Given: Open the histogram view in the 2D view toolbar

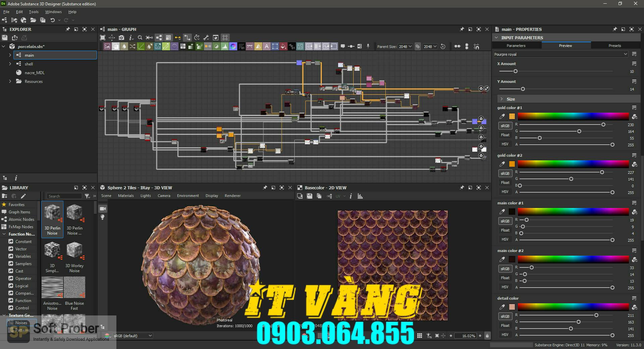Looking at the screenshot, I should click(360, 196).
